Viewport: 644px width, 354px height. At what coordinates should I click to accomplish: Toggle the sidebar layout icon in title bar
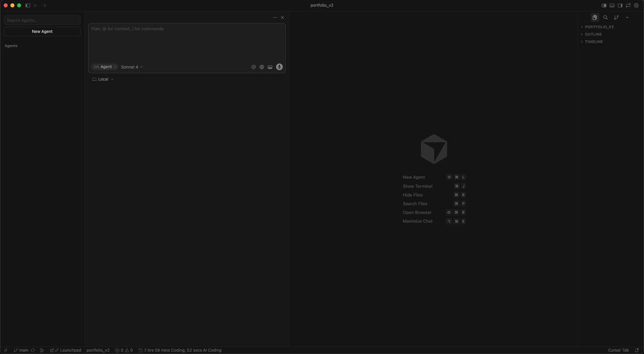tap(28, 5)
